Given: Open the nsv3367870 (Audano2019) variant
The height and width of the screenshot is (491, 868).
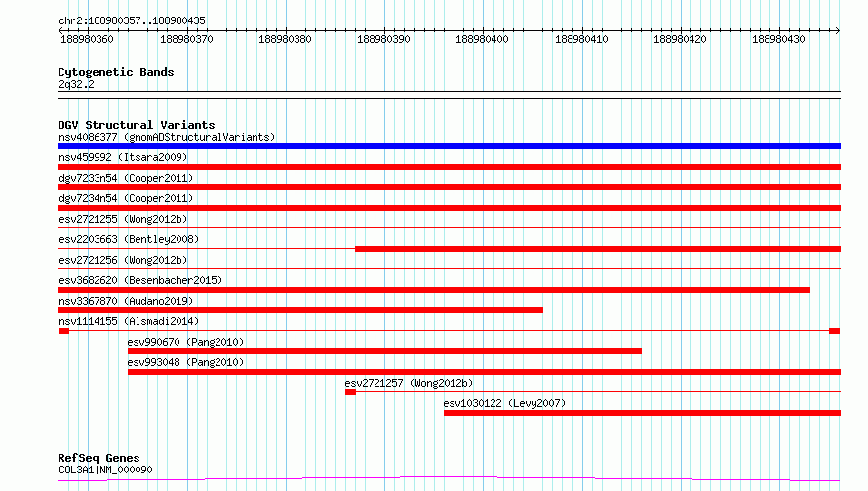Looking at the screenshot, I should (x=126, y=301).
